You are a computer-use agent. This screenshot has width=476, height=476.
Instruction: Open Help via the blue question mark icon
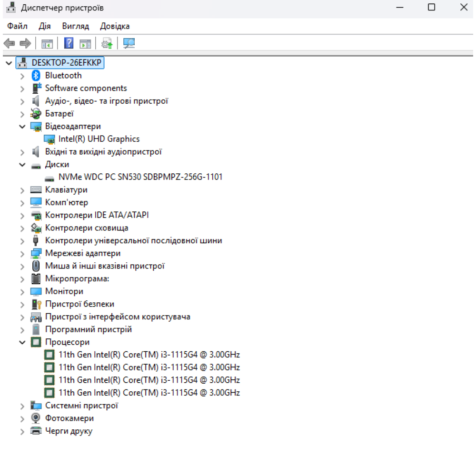[x=69, y=44]
